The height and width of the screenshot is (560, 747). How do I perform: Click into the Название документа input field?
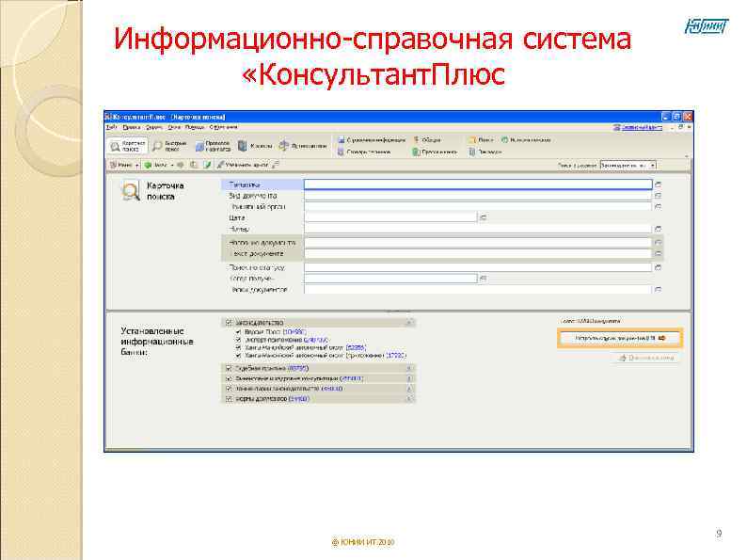478,243
